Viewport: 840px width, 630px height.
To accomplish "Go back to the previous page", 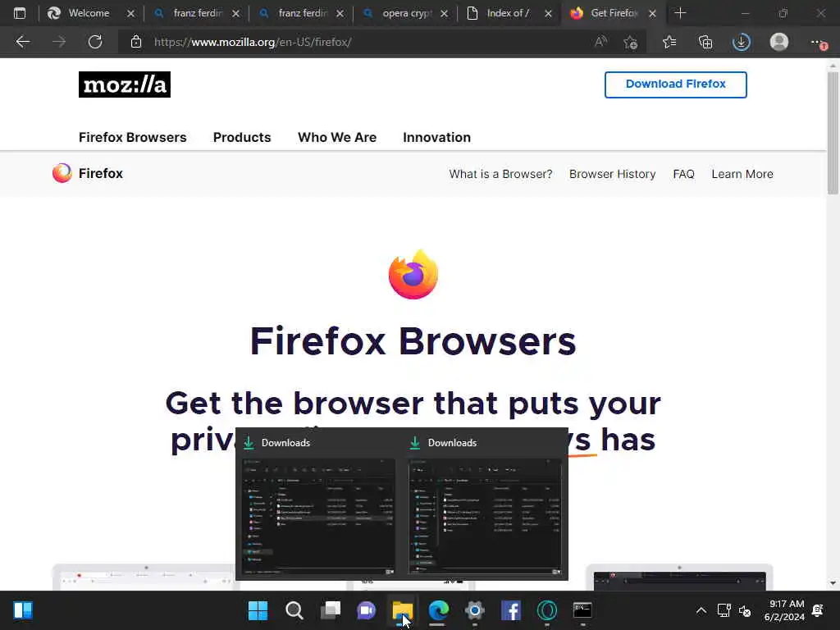I will (22, 42).
